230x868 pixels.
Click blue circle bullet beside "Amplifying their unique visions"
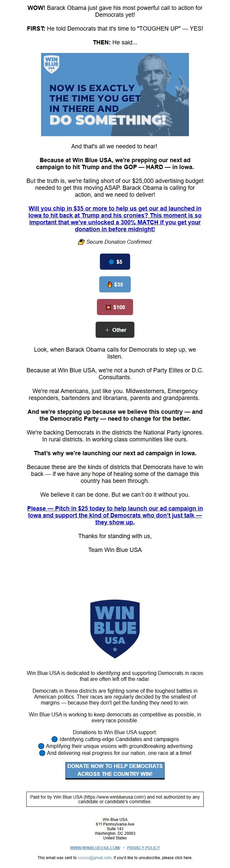coord(41,746)
